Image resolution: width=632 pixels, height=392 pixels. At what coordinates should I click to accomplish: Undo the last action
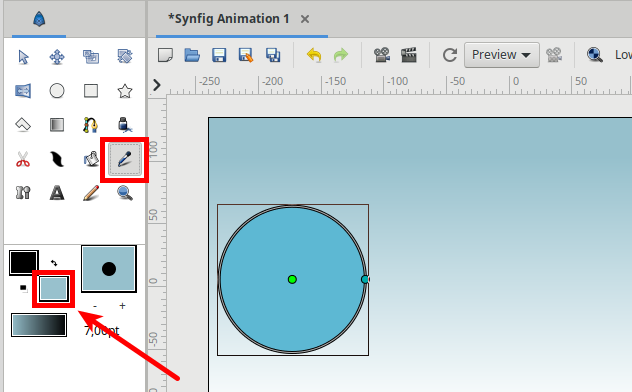(314, 55)
